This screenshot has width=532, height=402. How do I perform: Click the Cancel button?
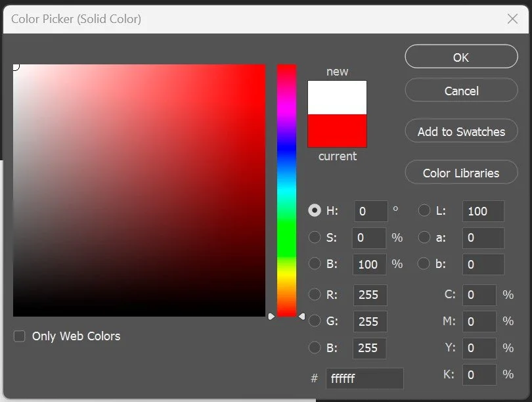point(460,90)
